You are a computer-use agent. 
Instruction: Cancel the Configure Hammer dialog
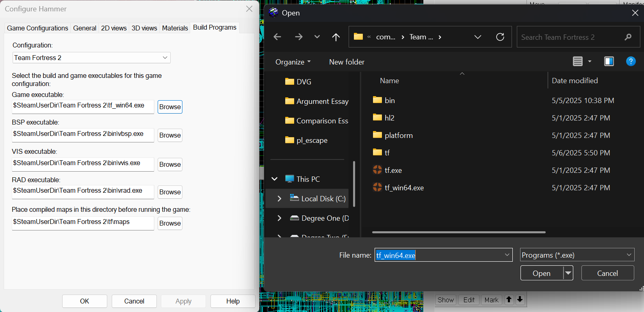click(134, 301)
